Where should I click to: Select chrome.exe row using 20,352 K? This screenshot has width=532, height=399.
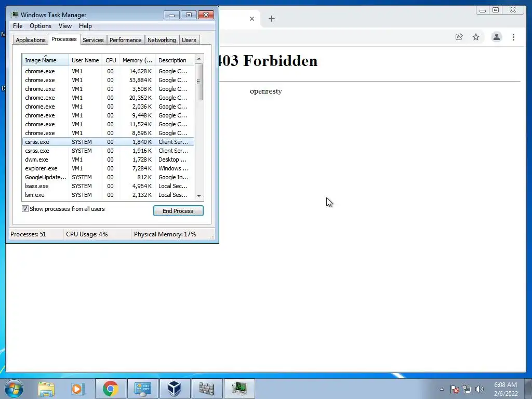click(108, 98)
